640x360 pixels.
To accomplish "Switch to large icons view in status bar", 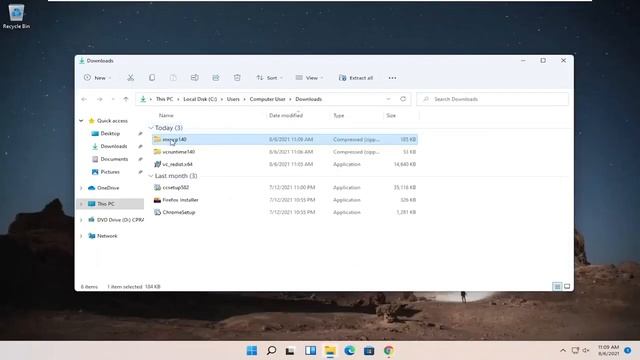I will click(x=567, y=287).
